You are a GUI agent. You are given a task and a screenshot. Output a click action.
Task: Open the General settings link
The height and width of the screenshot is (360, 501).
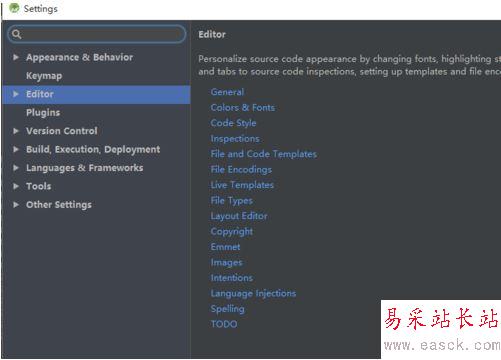point(227,92)
